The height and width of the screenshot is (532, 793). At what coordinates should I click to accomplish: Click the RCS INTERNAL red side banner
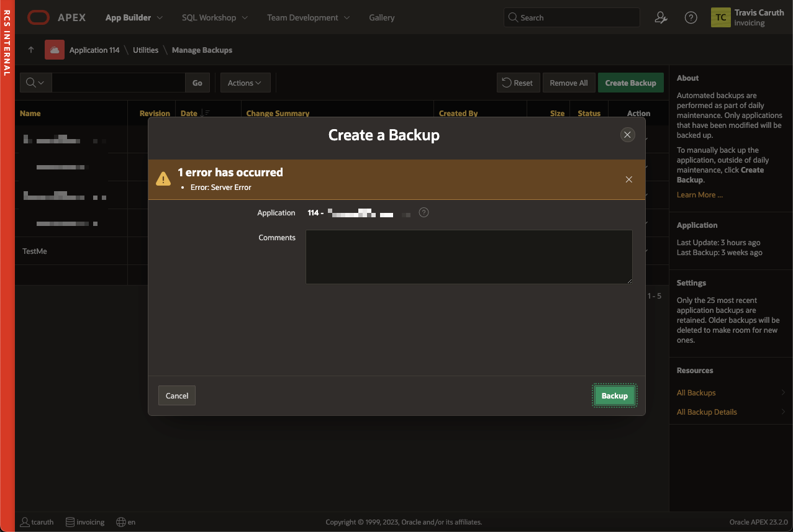7,266
